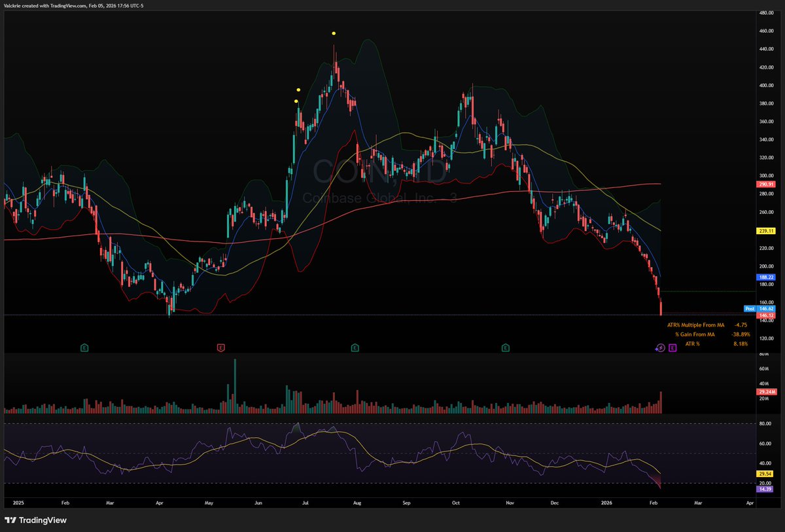Click the purple lightning bolt event icon
Image resolution: width=785 pixels, height=532 pixels.
point(660,348)
